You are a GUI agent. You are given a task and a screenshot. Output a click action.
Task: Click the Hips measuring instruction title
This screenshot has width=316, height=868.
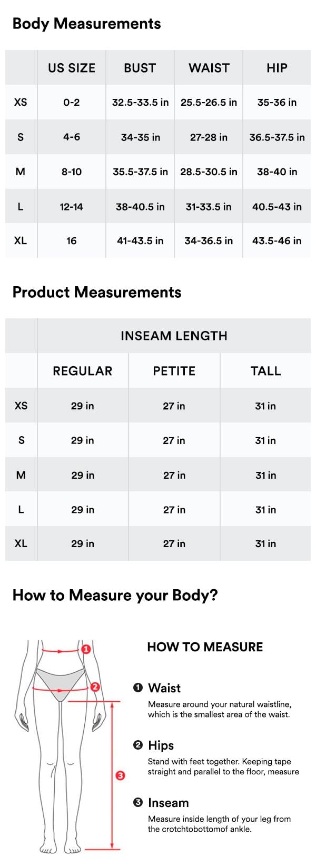click(161, 745)
